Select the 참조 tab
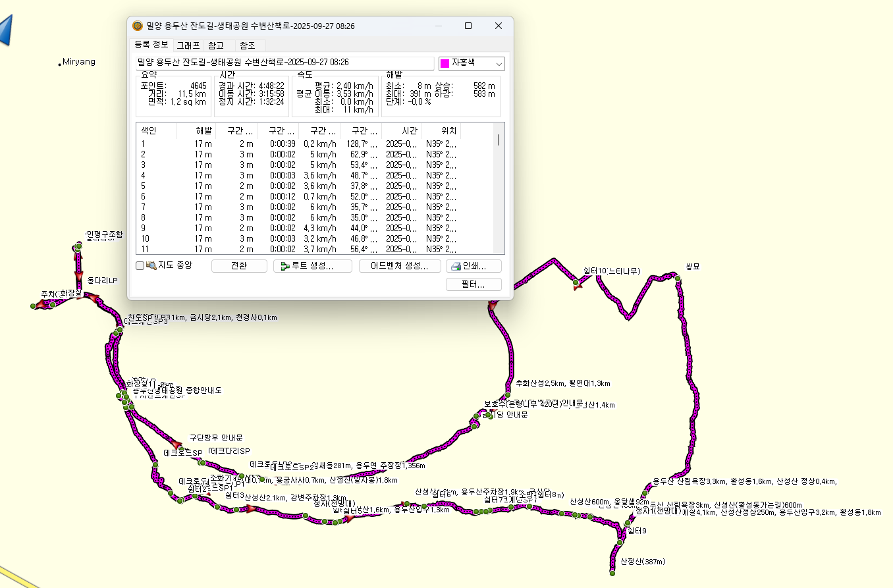This screenshot has width=893, height=588. pyautogui.click(x=248, y=45)
